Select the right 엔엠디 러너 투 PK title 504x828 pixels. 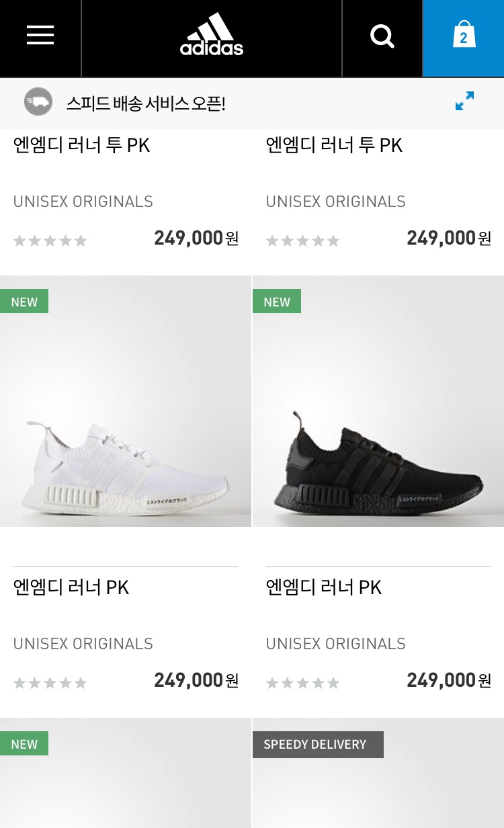point(334,145)
